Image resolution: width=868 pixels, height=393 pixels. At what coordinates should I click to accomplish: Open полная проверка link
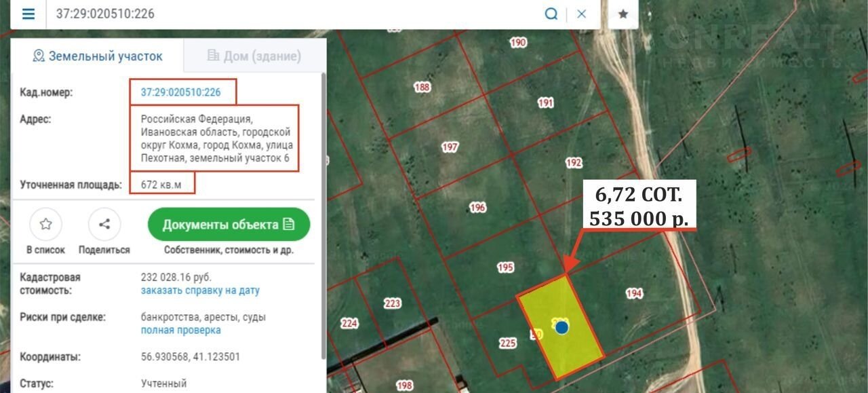tap(180, 330)
